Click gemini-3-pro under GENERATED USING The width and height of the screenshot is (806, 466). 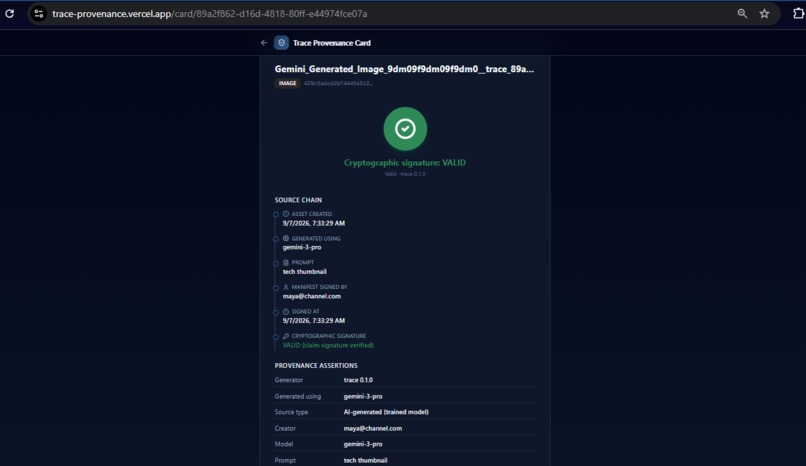(302, 247)
